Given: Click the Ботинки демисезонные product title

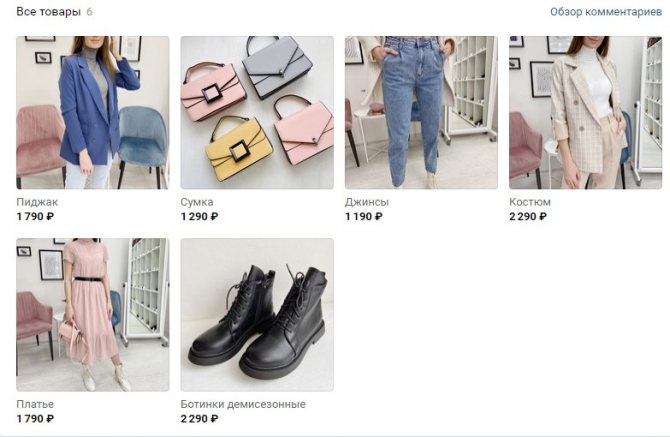Looking at the screenshot, I should 243,404.
